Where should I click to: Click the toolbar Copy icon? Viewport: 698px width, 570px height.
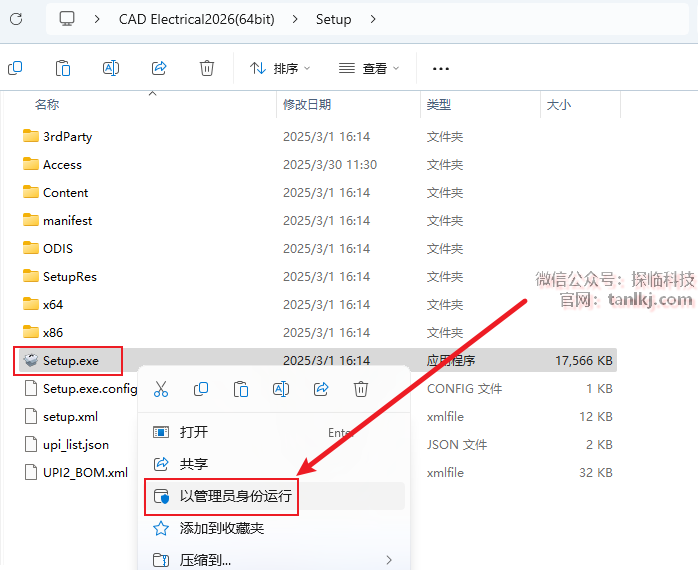[x=15, y=68]
